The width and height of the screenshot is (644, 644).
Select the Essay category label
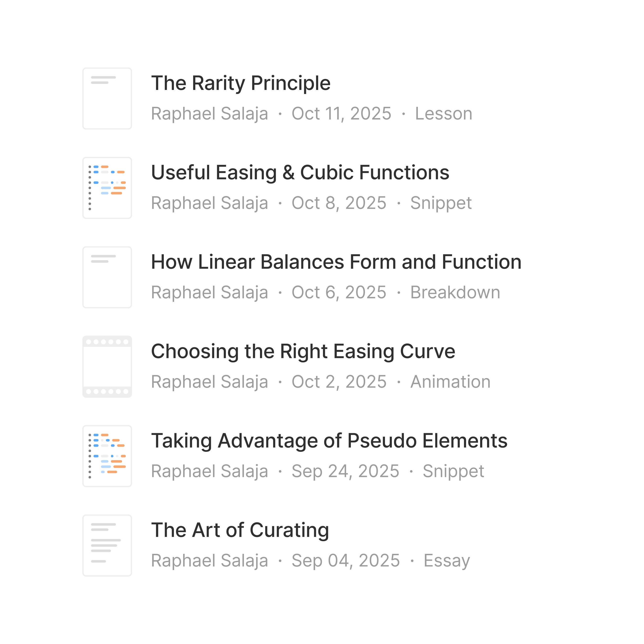[447, 560]
